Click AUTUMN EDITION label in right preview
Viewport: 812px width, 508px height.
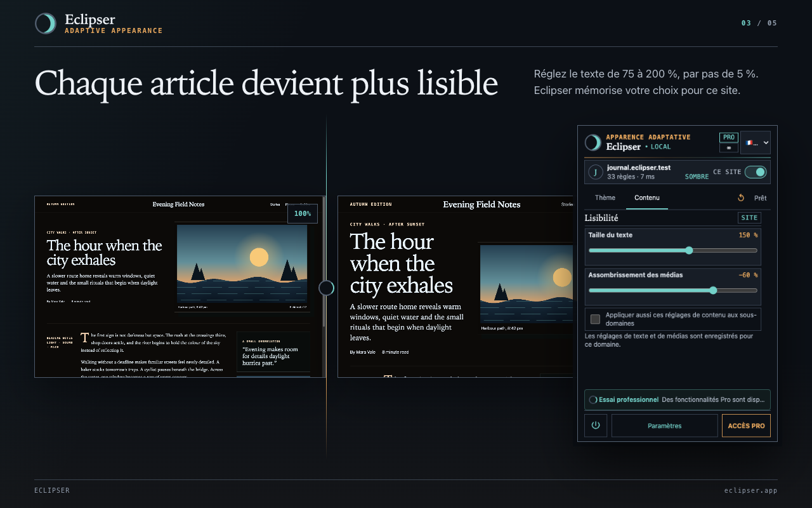tap(371, 204)
